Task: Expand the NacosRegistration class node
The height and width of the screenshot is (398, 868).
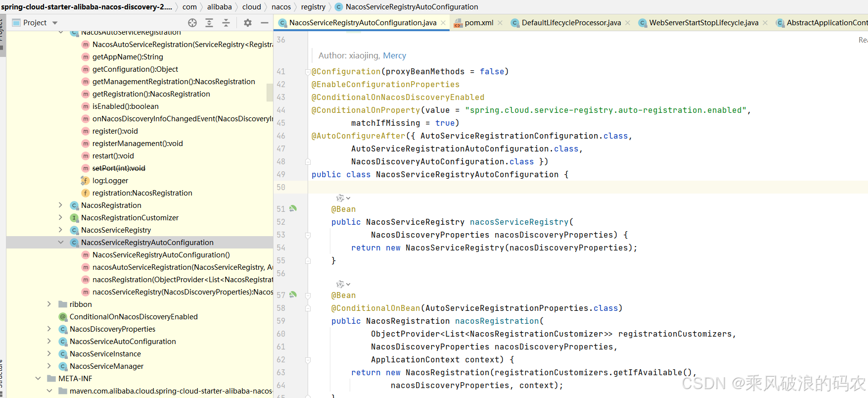Action: (61, 205)
